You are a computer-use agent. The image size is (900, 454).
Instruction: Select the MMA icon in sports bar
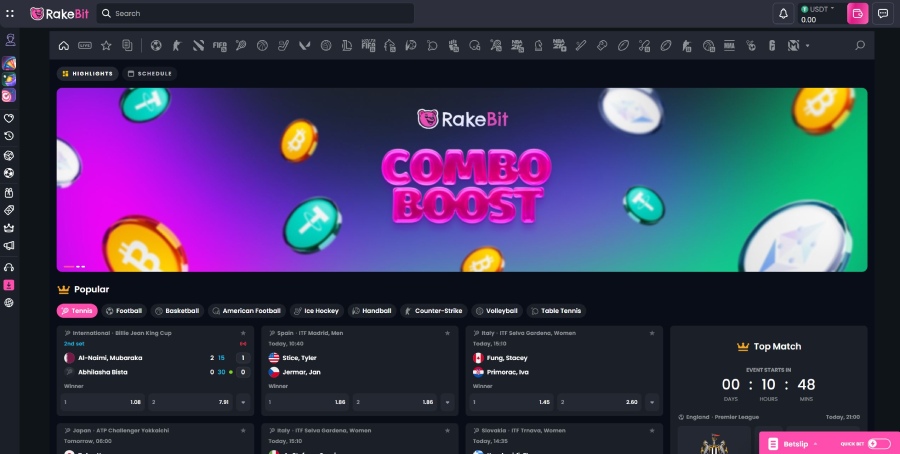coord(729,45)
